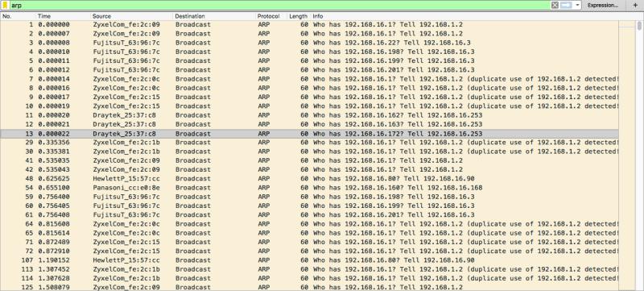Select packet 3 asking for 192.168.16.22
The height and width of the screenshot is (291, 644).
[x=309, y=43]
